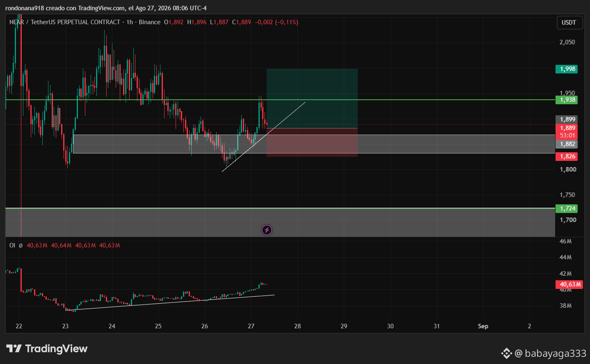Image resolution: width=590 pixels, height=364 pixels.
Task: Click the date 31 on the time axis
Action: click(437, 326)
